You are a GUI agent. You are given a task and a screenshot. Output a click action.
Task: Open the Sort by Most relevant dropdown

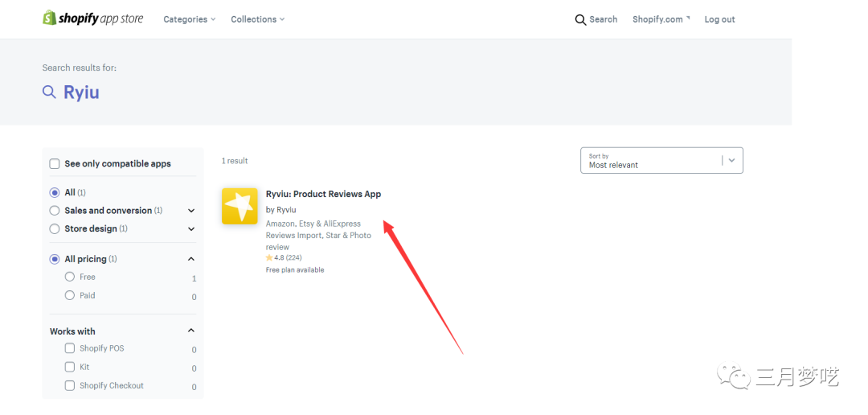(661, 160)
